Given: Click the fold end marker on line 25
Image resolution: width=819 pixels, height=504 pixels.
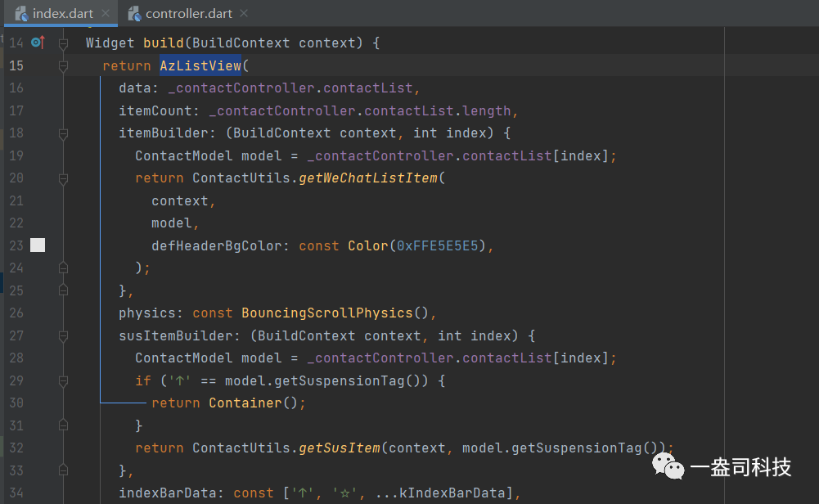Looking at the screenshot, I should (63, 290).
